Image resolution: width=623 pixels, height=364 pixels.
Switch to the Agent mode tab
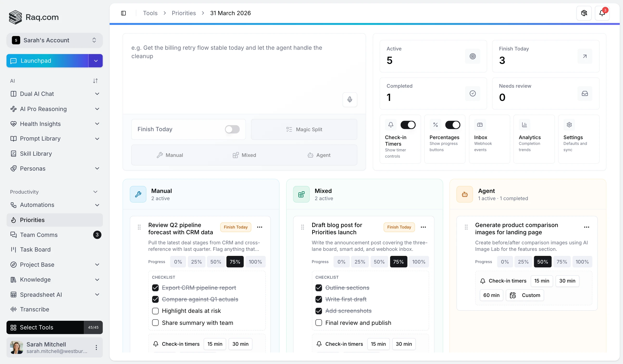[x=319, y=155]
